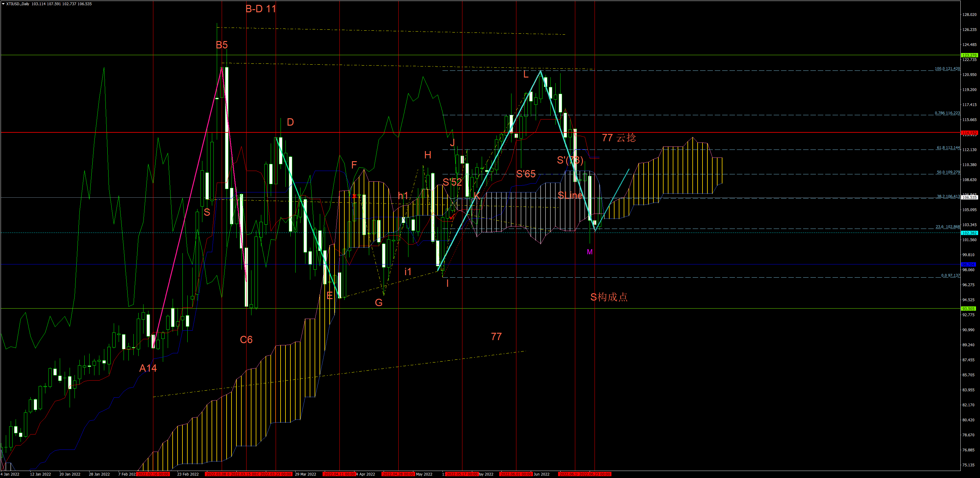
Task: Select the B-D 11 text label
Action: click(x=261, y=9)
